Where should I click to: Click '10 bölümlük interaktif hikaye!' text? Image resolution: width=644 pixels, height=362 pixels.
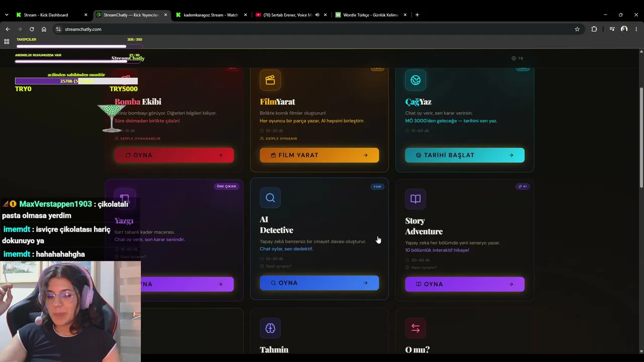[437, 250]
